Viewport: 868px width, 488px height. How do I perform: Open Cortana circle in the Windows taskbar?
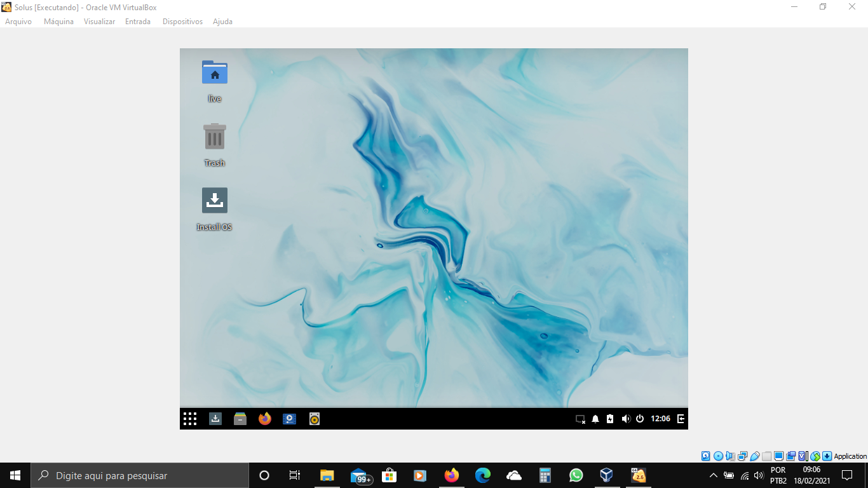264,475
